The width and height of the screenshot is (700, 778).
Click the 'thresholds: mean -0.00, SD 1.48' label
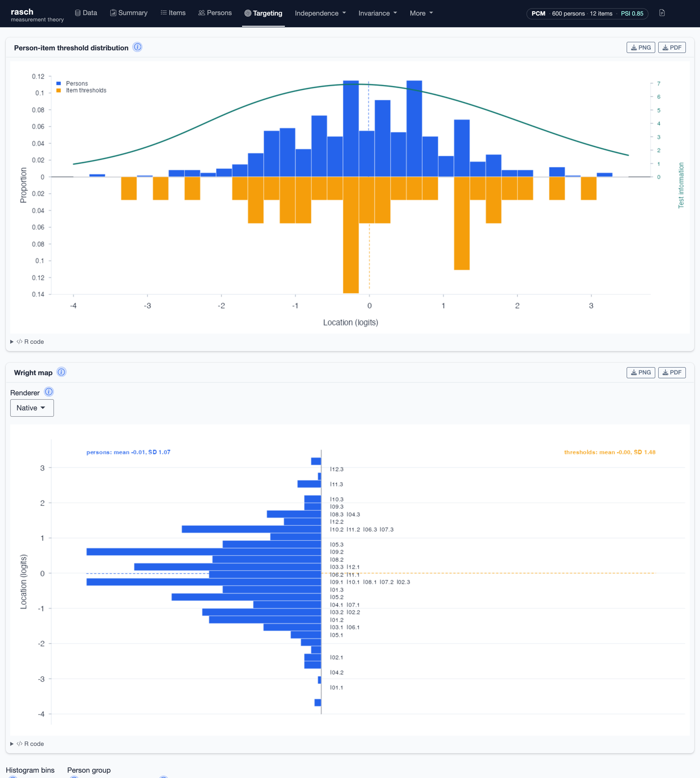click(610, 452)
